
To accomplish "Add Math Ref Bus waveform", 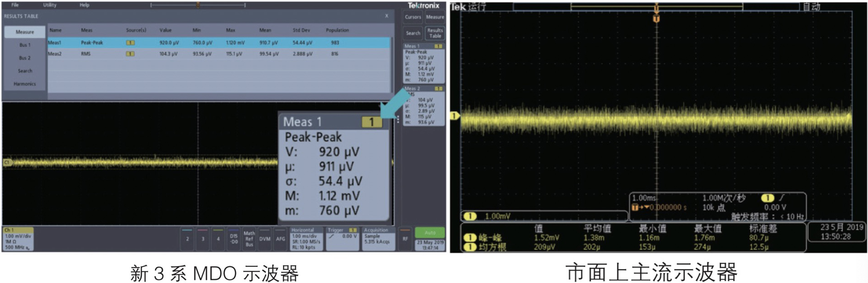I will click(x=249, y=238).
